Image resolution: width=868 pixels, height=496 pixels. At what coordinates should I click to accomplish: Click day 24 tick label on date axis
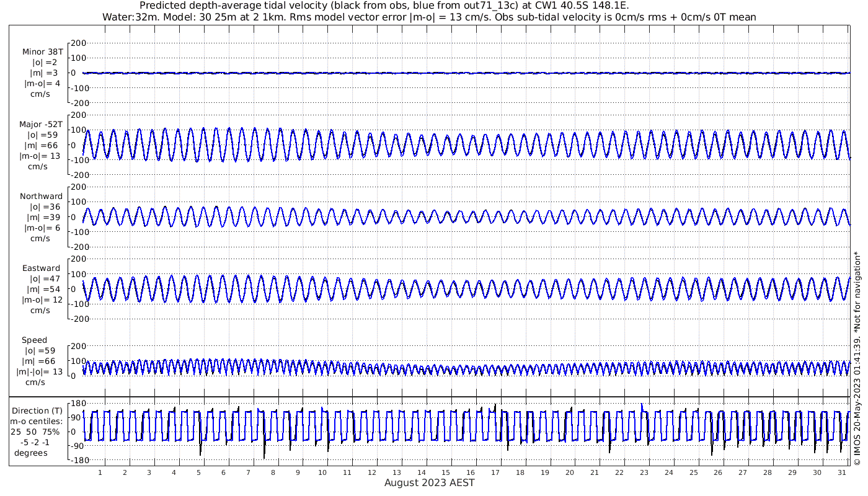668,472
